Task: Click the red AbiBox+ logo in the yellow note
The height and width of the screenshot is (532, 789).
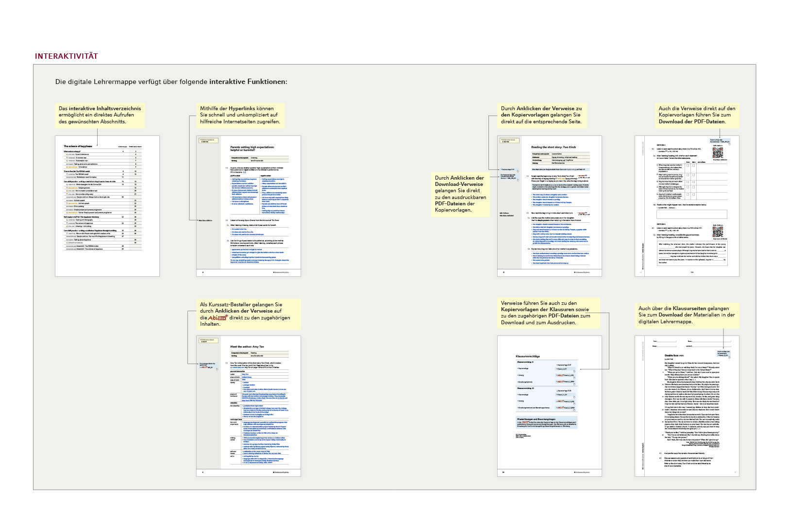Action: click(218, 318)
